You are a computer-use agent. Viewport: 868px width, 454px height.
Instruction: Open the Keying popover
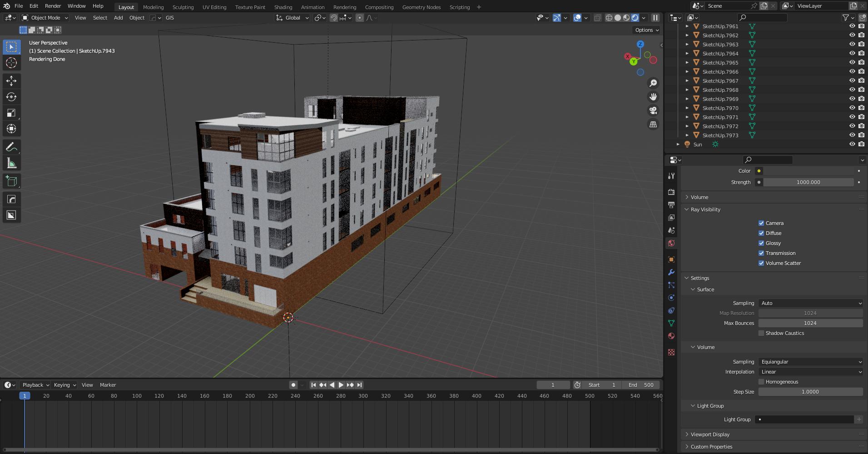[64, 385]
